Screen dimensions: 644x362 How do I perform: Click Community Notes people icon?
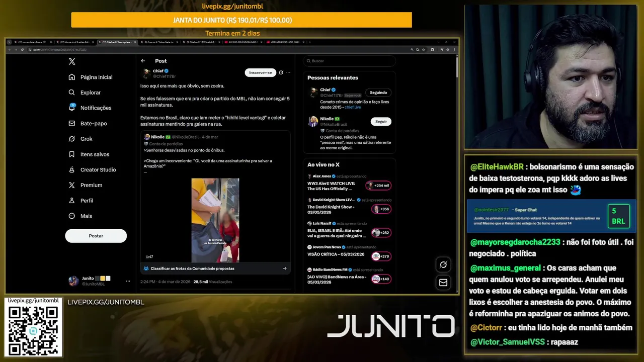tap(146, 268)
